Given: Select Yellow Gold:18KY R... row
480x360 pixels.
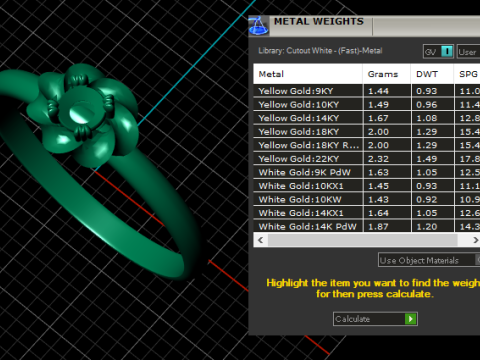Looking at the screenshot, I should (367, 145).
